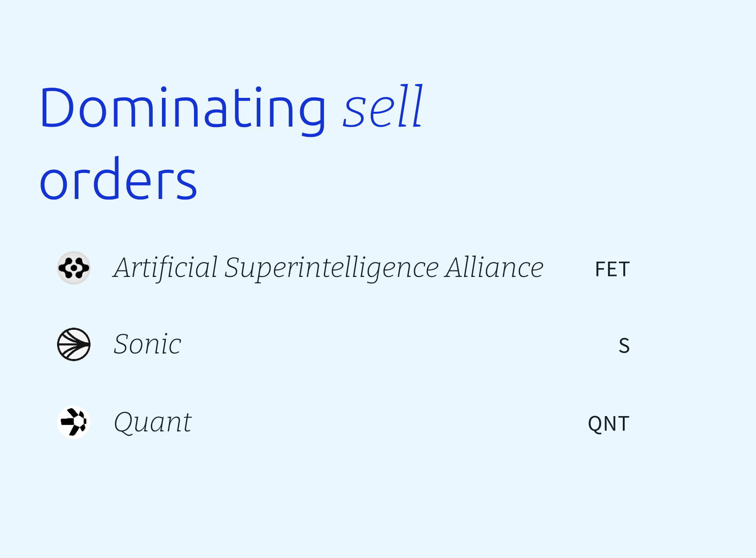Screen dimensions: 756x558
Task: Select the S ticker symbol
Action: (624, 346)
